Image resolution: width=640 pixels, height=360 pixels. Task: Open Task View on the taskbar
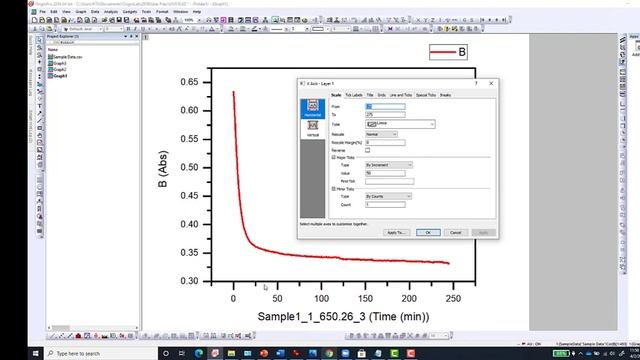point(182,353)
